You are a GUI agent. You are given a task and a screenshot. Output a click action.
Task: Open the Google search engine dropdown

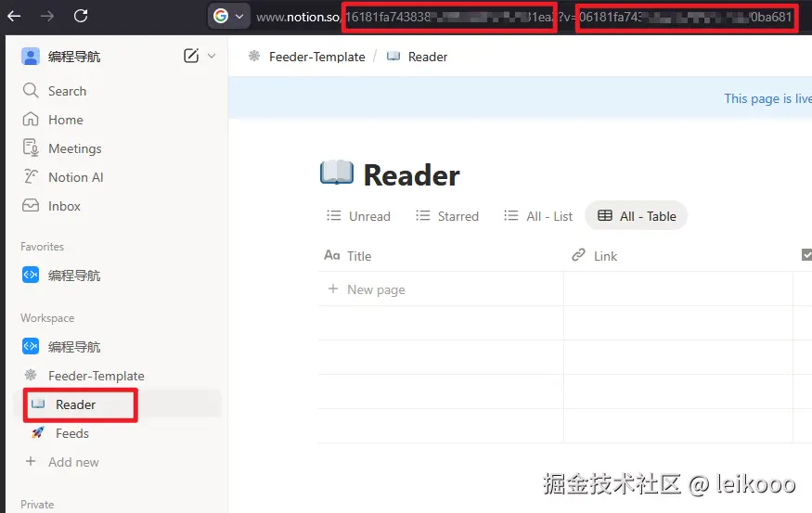click(x=228, y=17)
